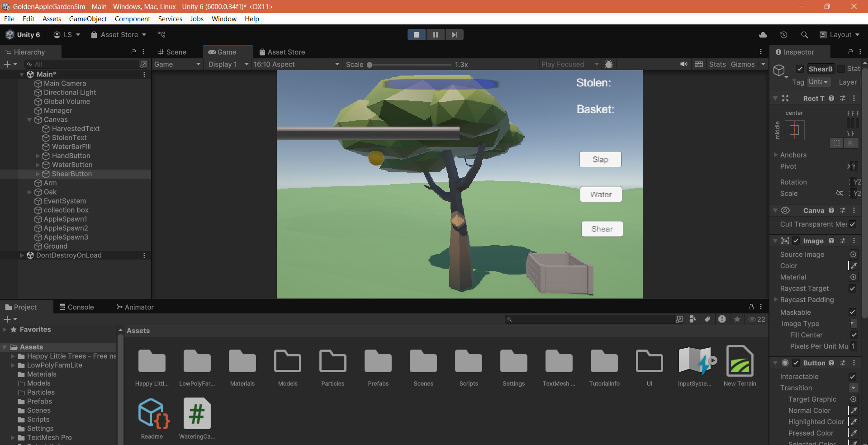Screen dimensions: 868x445
Task: Click the toolbar search magnifier icon
Action: [x=804, y=35]
